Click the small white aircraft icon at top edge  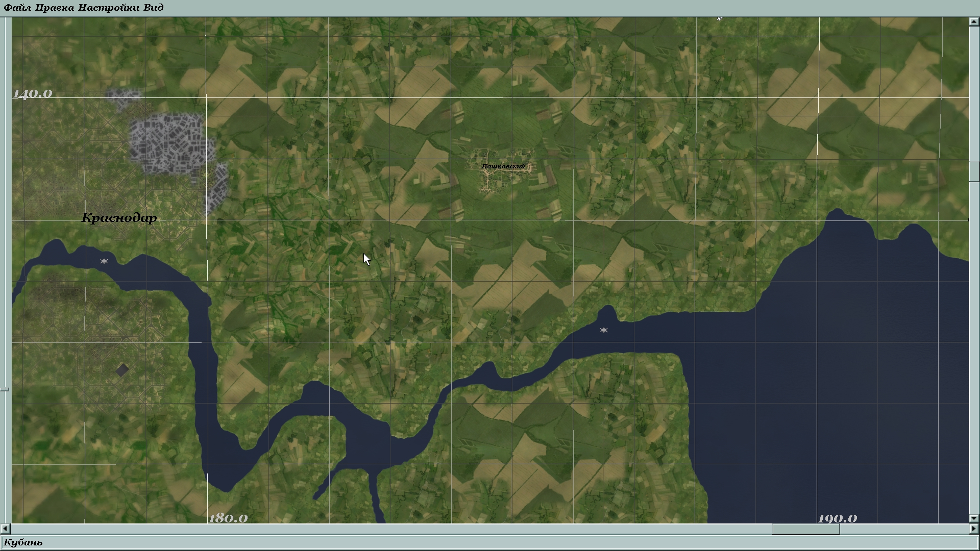(719, 18)
